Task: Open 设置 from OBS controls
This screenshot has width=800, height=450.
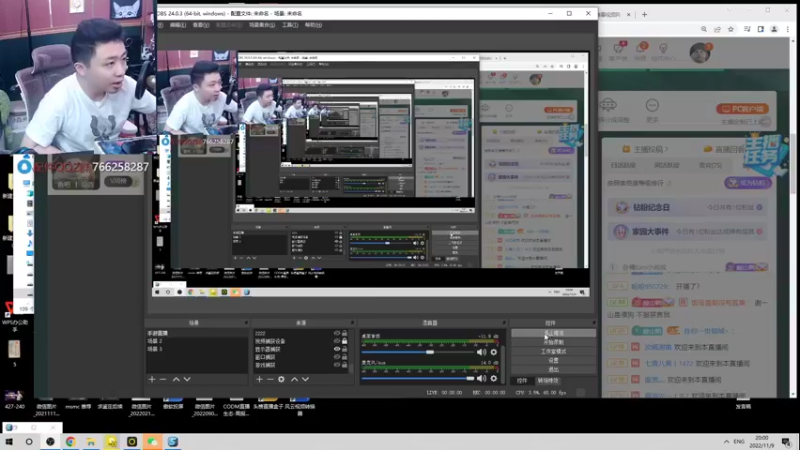Action: point(553,360)
